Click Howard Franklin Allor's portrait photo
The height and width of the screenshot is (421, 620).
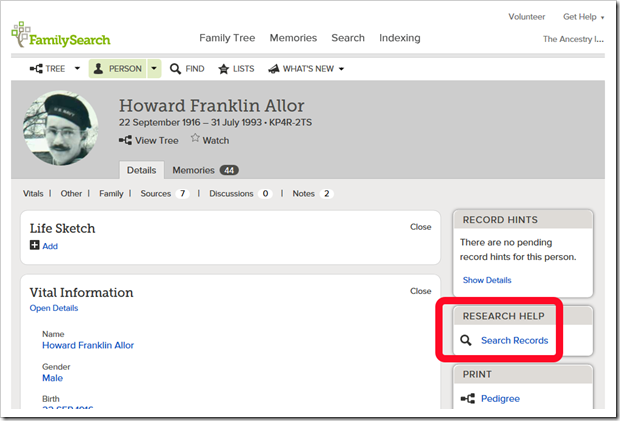(x=60, y=127)
